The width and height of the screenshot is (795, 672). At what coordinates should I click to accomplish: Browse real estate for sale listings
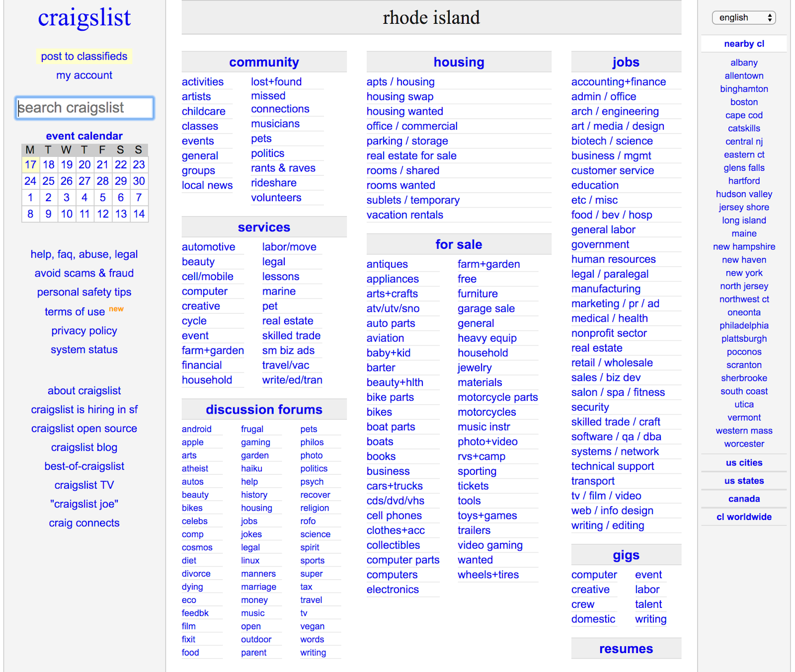click(411, 156)
